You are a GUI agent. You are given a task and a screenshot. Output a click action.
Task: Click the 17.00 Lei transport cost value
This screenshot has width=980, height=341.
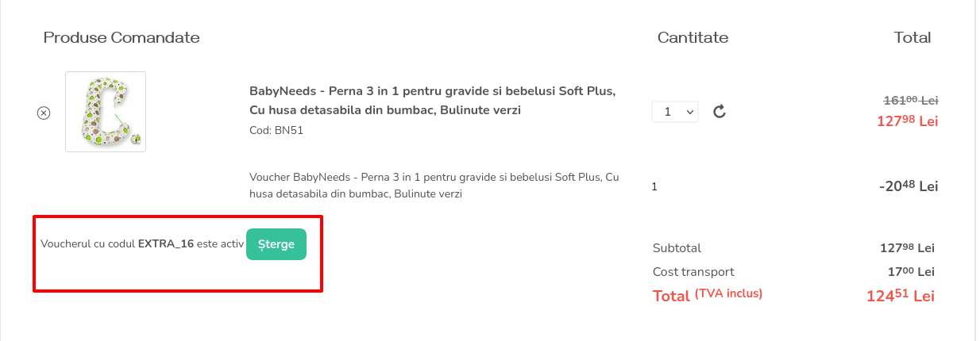point(912,272)
